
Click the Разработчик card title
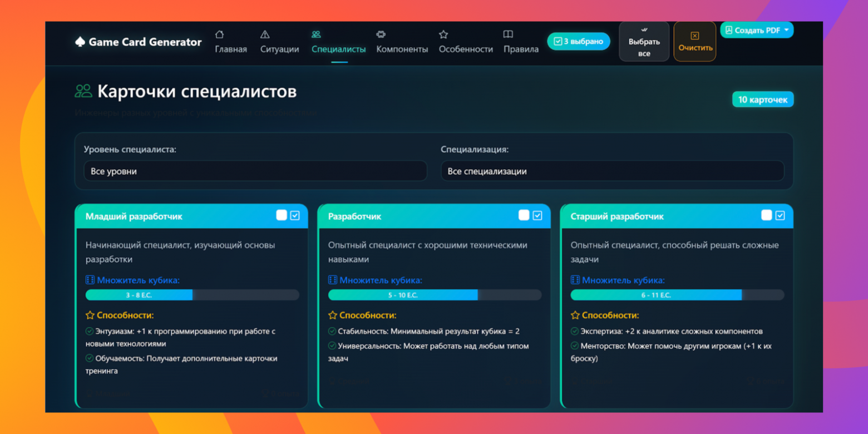tap(355, 216)
